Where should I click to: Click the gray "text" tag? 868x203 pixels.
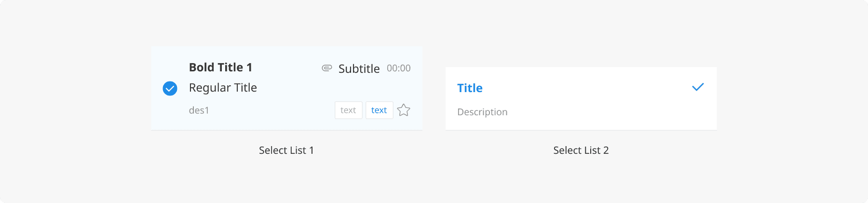[x=348, y=110]
